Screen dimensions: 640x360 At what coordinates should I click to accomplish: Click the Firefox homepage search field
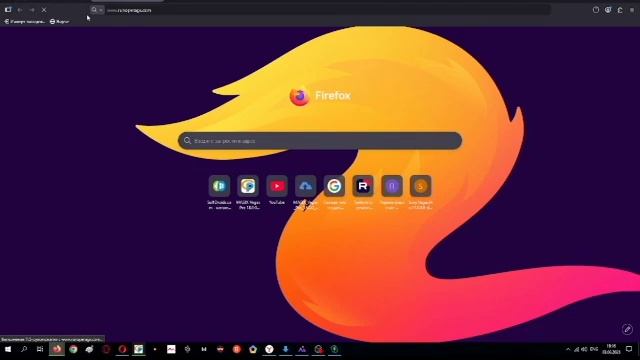(320, 141)
